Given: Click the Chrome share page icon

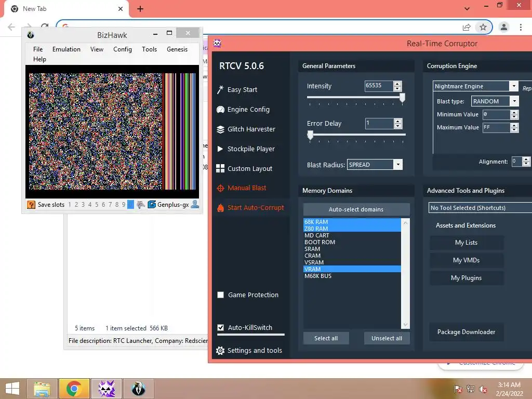Looking at the screenshot, I should [x=467, y=27].
